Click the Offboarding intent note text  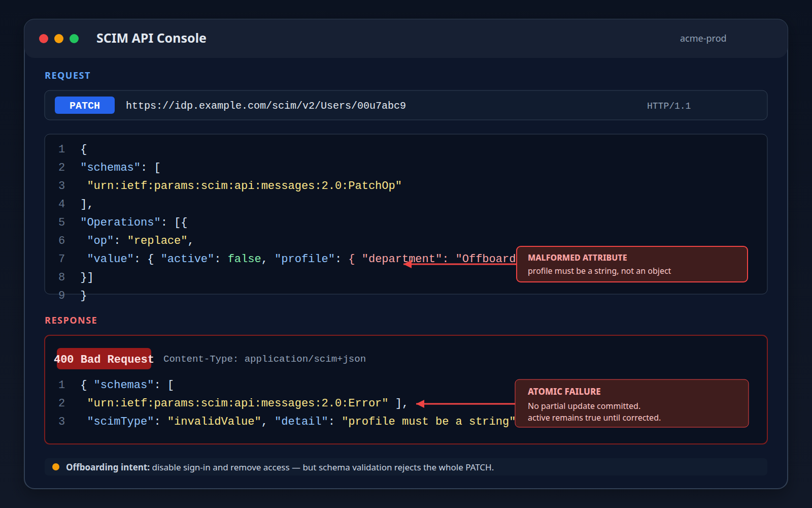[x=280, y=467]
